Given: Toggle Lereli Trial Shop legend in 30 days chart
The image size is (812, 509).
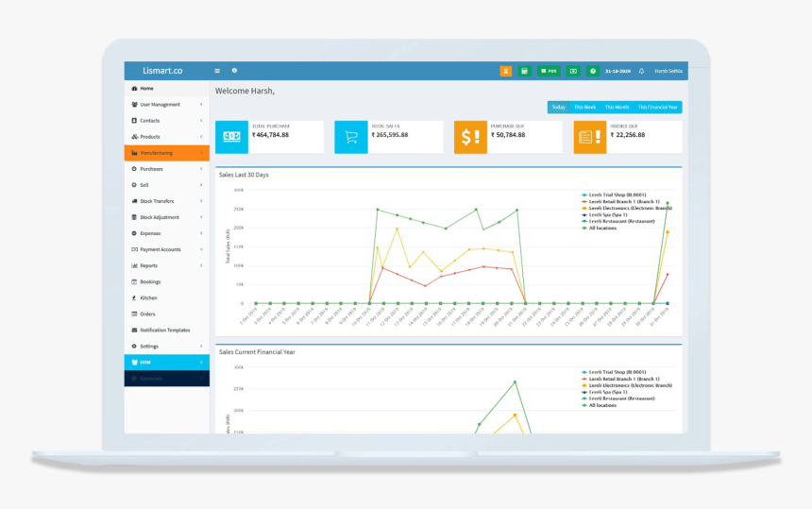Looking at the screenshot, I should click(x=614, y=195).
